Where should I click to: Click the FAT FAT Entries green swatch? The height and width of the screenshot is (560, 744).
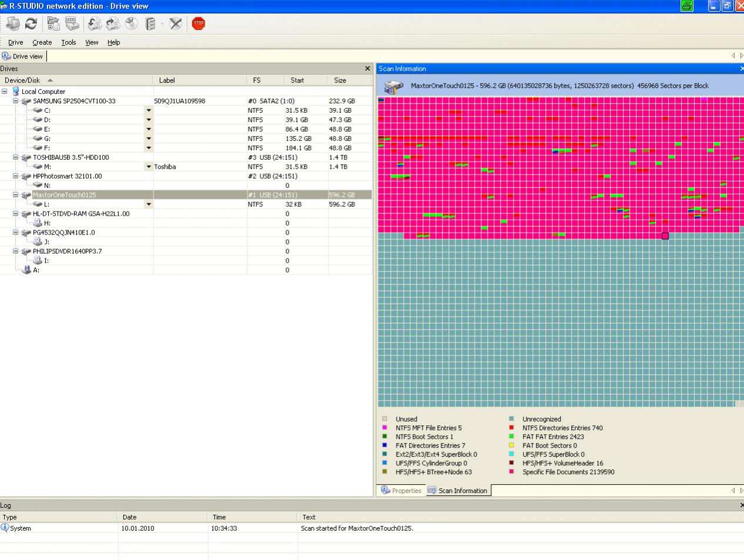click(x=512, y=437)
